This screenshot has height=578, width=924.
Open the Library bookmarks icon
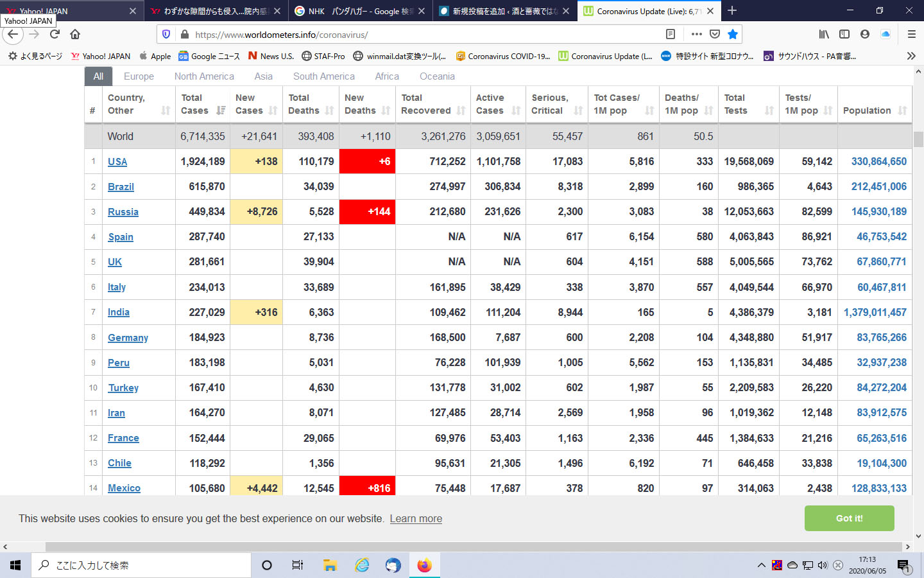[824, 34]
